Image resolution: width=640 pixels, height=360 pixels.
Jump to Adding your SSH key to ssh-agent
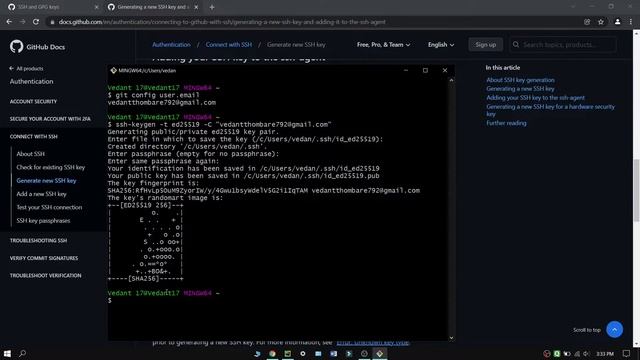(535, 98)
